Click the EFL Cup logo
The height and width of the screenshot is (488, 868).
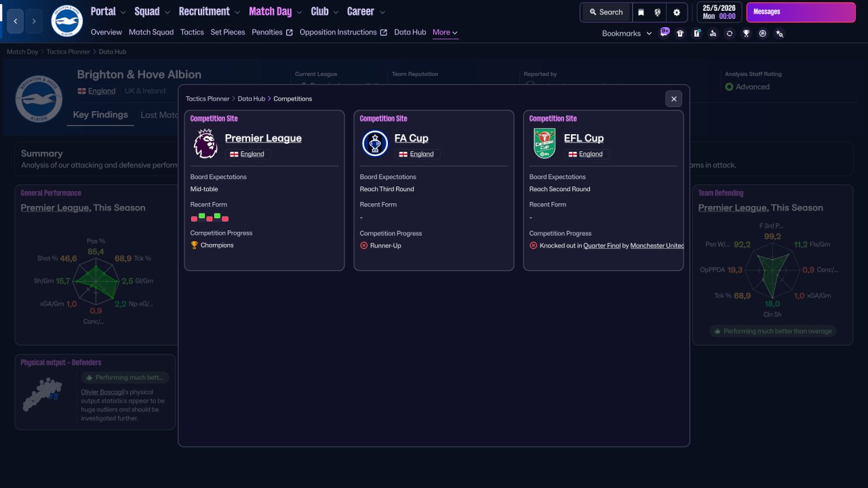545,144
